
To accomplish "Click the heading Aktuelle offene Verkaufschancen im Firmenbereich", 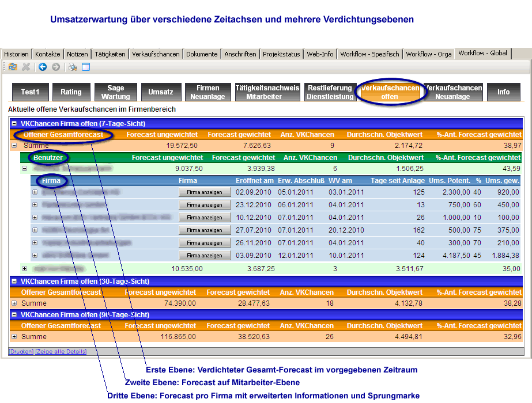I will pos(92,109).
